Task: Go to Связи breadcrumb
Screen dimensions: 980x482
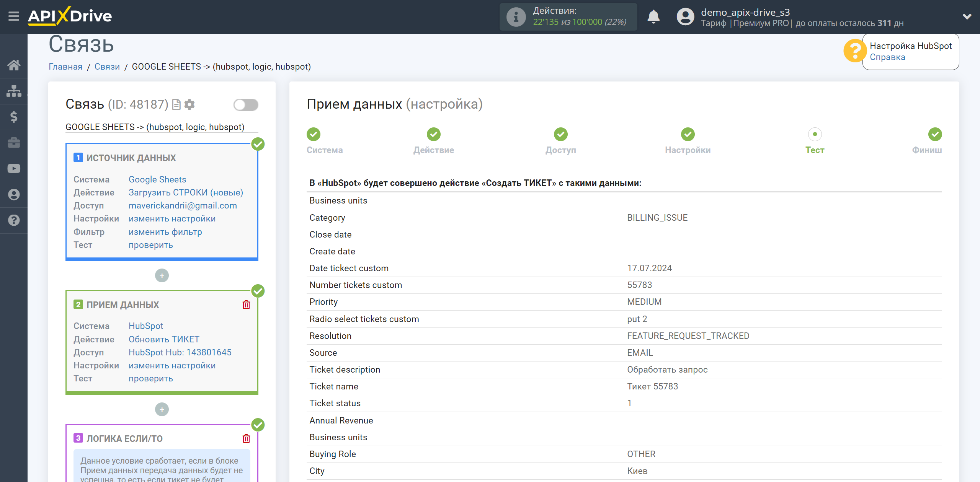Action: tap(107, 67)
